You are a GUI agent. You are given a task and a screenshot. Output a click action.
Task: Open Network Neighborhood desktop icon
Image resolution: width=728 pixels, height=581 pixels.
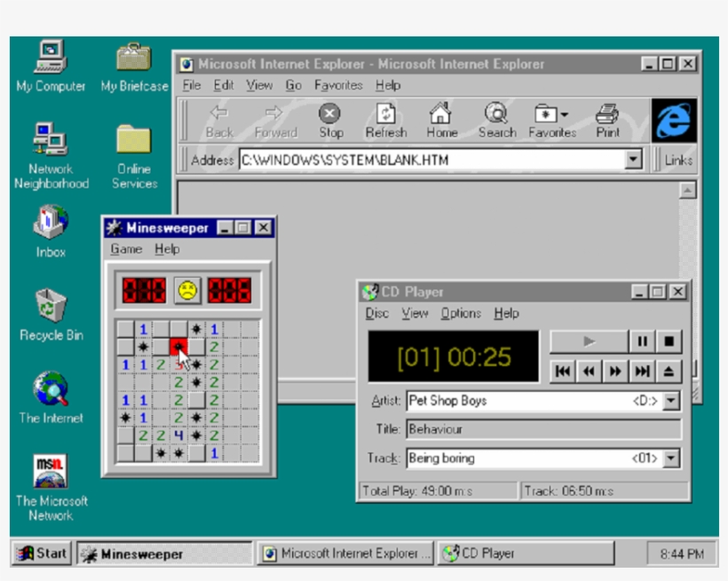51,155
